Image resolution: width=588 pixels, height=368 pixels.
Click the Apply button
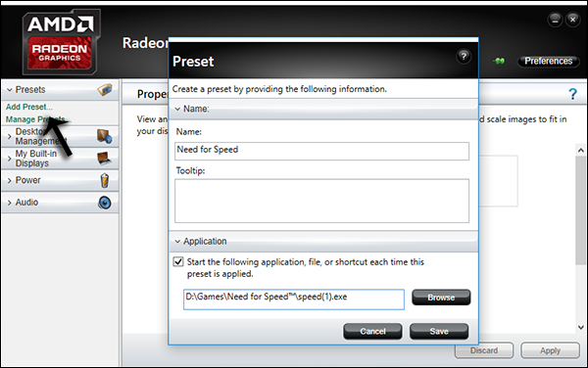550,350
